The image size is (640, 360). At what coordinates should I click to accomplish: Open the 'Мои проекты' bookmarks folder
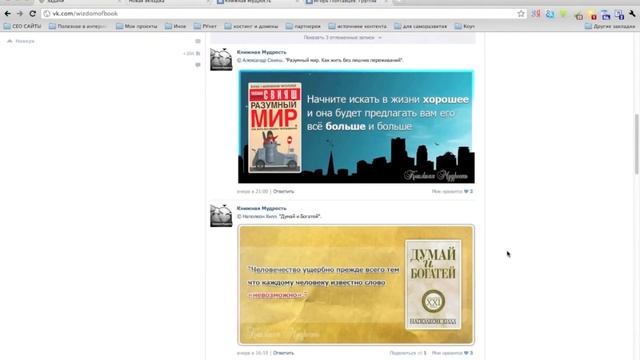coord(137,26)
